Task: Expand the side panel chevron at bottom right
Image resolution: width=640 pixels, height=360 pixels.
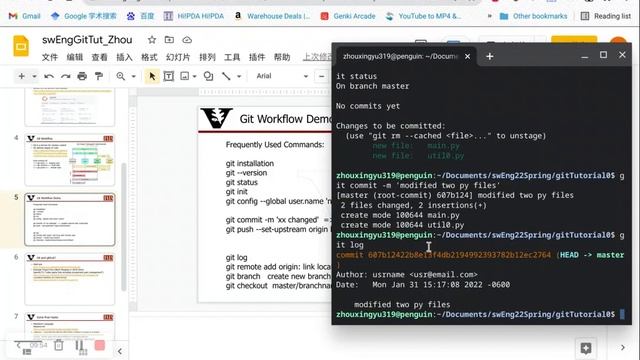Action: click(x=622, y=348)
